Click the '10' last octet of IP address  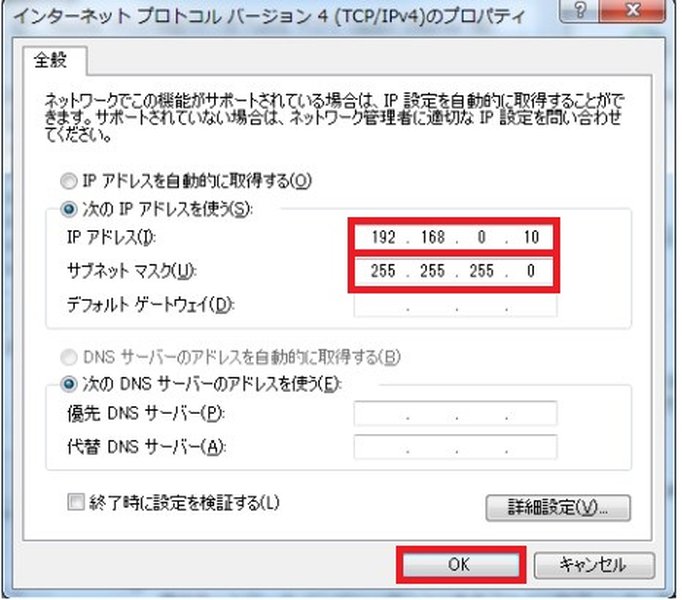tap(531, 237)
